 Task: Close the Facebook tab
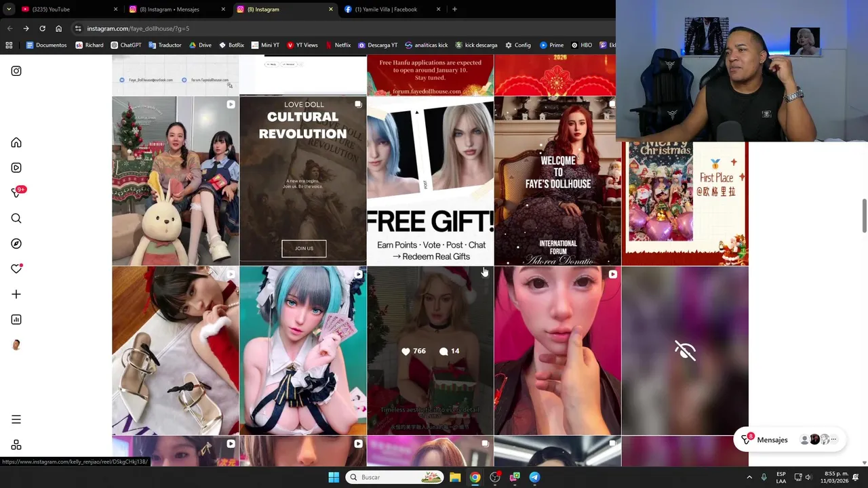click(438, 9)
